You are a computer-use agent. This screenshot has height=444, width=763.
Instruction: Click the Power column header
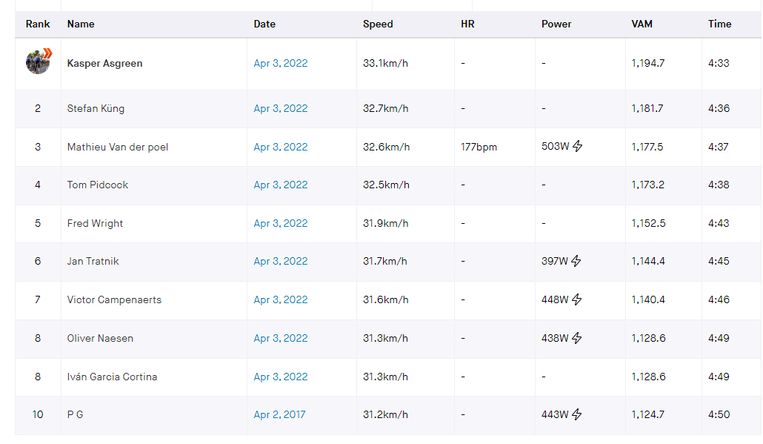[x=556, y=24]
